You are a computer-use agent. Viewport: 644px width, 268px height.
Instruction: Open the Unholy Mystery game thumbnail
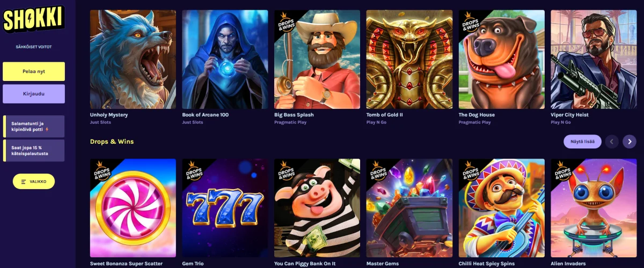133,59
